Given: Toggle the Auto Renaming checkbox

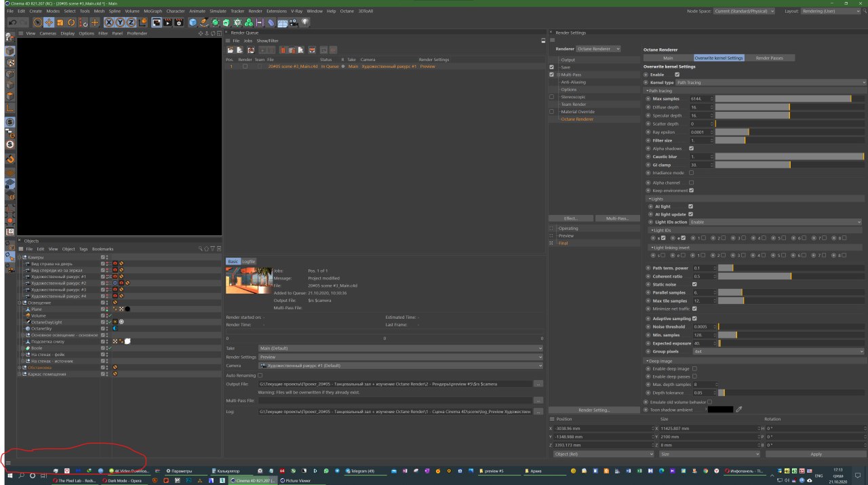Looking at the screenshot, I should (x=260, y=375).
